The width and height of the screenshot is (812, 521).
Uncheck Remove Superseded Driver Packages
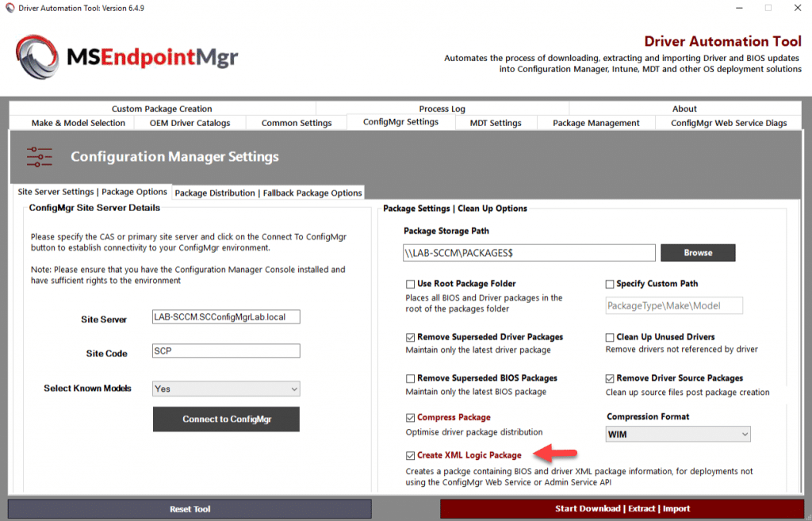[410, 338]
